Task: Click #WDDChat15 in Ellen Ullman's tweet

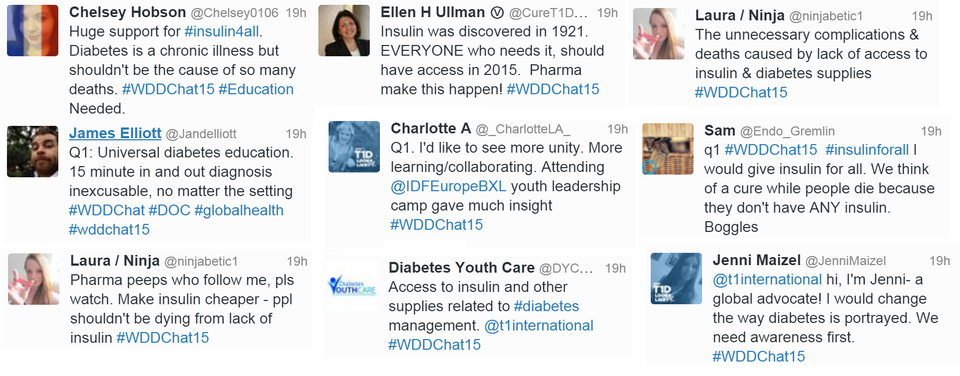Action: 553,89
